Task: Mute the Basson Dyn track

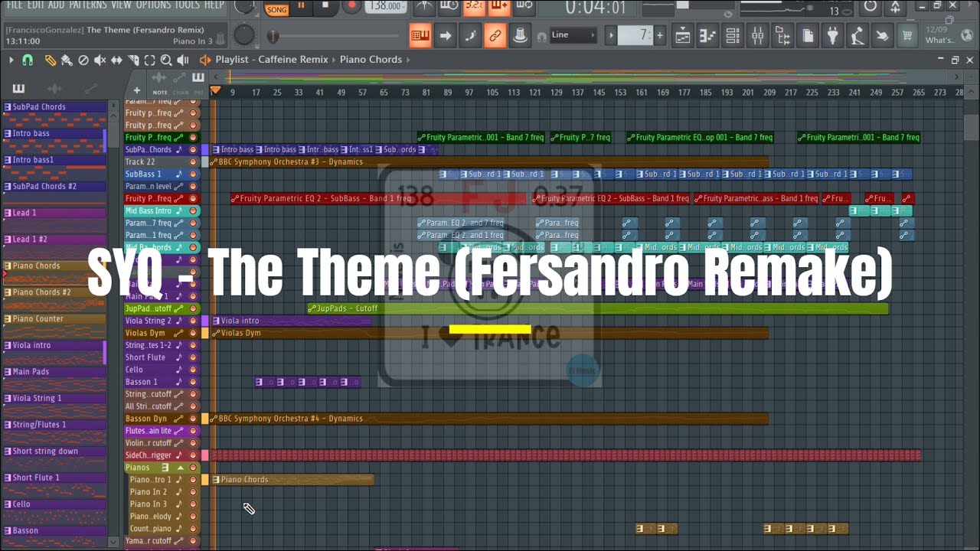Action: [193, 419]
